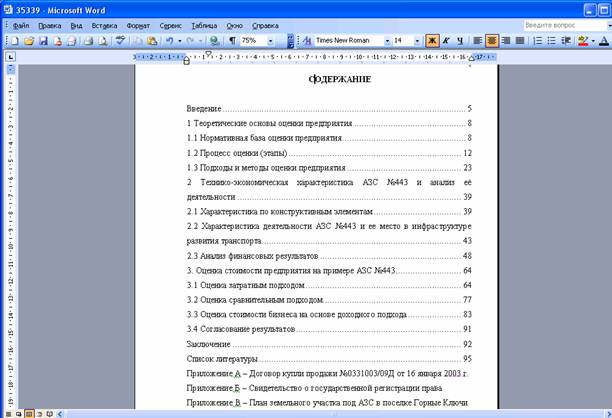Open the Правка menu
Image resolution: width=612 pixels, height=418 pixels.
tap(50, 26)
